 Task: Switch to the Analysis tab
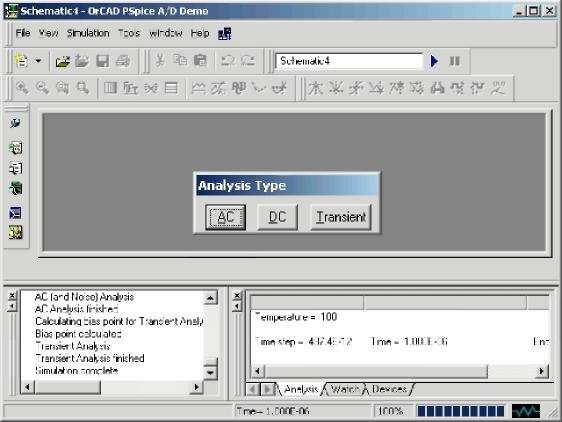click(301, 389)
